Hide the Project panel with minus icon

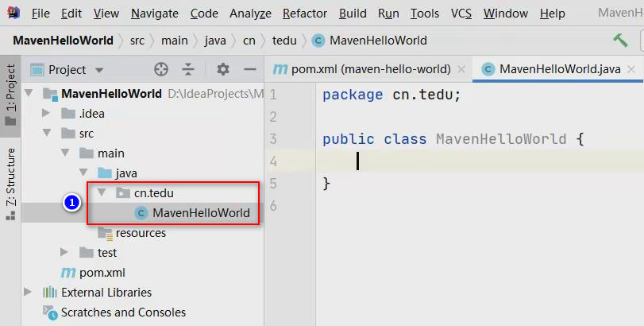pyautogui.click(x=249, y=69)
